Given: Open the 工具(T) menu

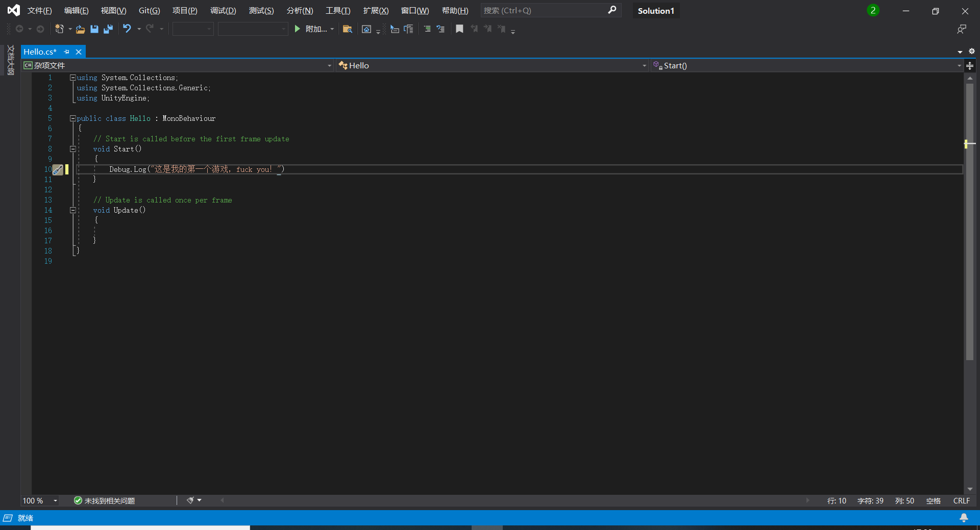Looking at the screenshot, I should 338,11.
